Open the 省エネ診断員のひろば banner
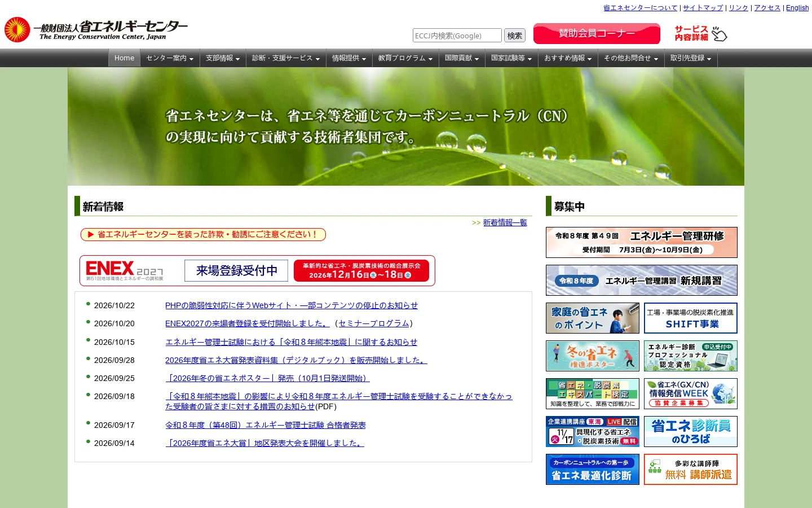 691,431
